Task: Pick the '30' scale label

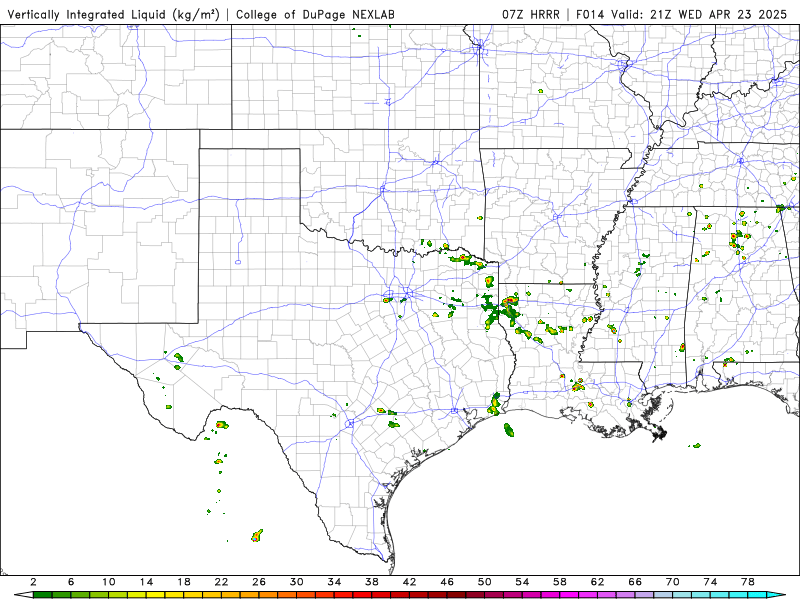Action: click(x=296, y=582)
